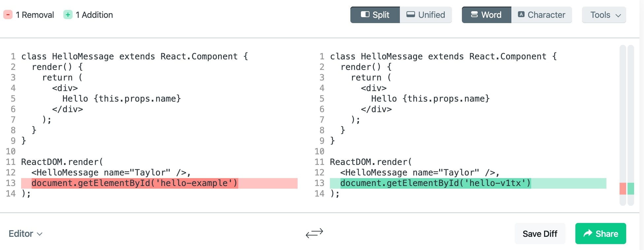Click the Unified view layout icon
This screenshot has width=644, height=250.
[x=410, y=15]
